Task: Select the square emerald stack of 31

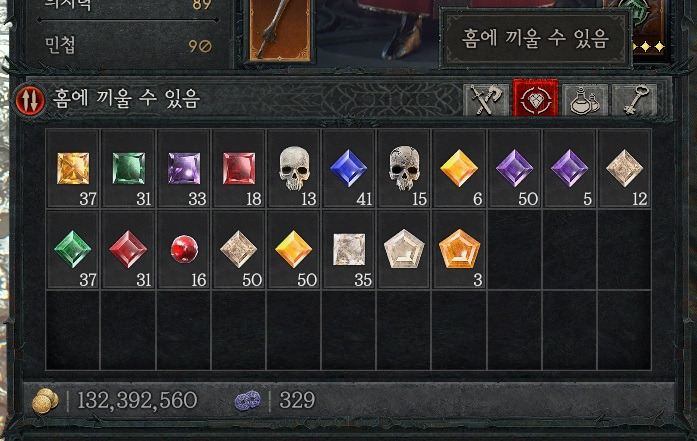Action: click(x=128, y=168)
